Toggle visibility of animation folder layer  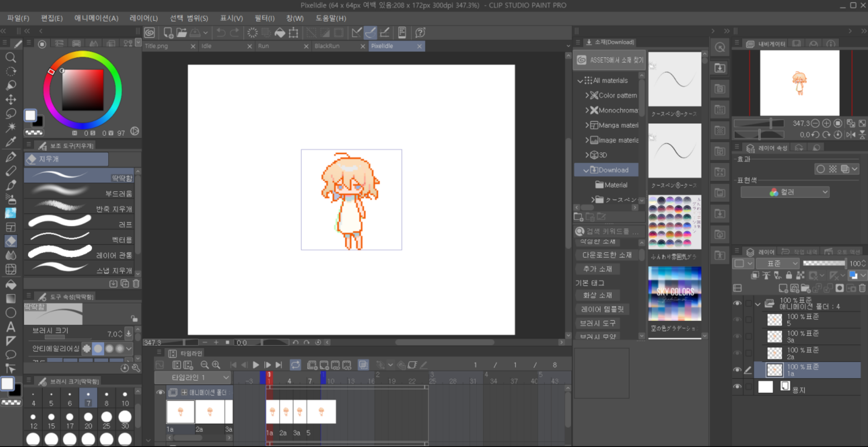click(x=737, y=304)
